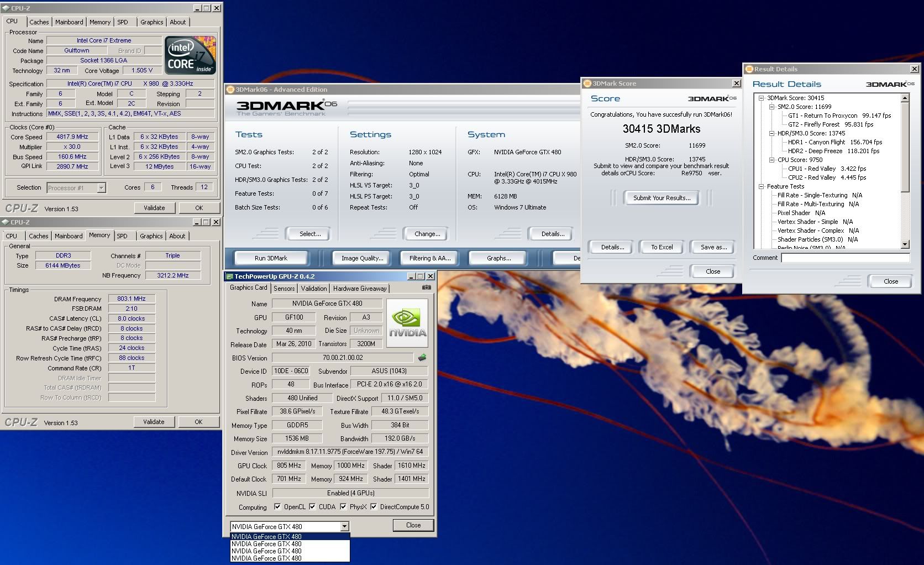Select CPU2 - Red Valley row
The image size is (924, 565).
[827, 177]
